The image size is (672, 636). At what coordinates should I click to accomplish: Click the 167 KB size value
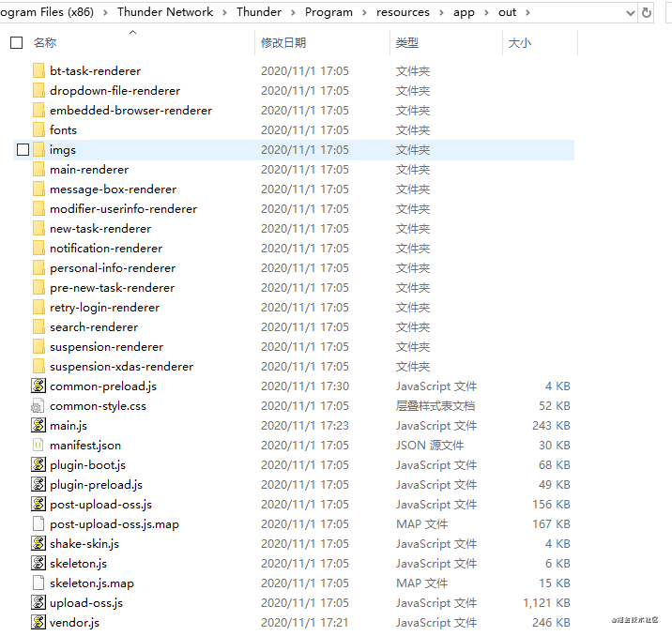pos(551,523)
